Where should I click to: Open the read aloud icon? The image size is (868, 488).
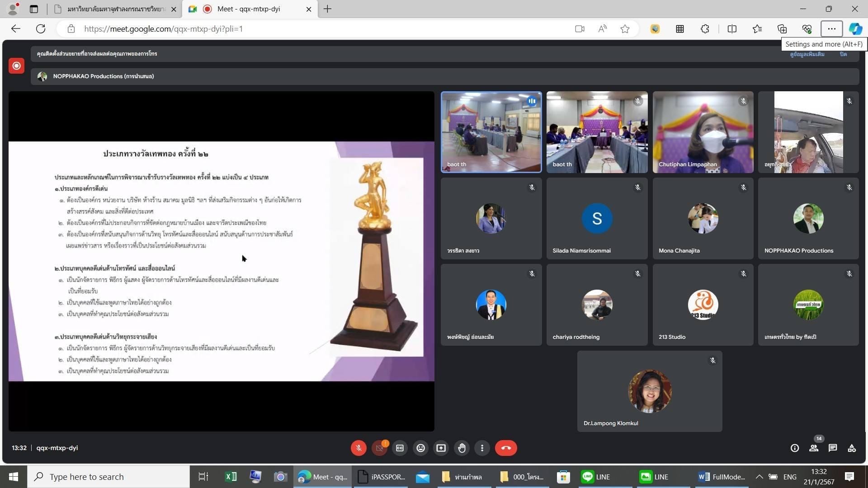click(x=602, y=29)
